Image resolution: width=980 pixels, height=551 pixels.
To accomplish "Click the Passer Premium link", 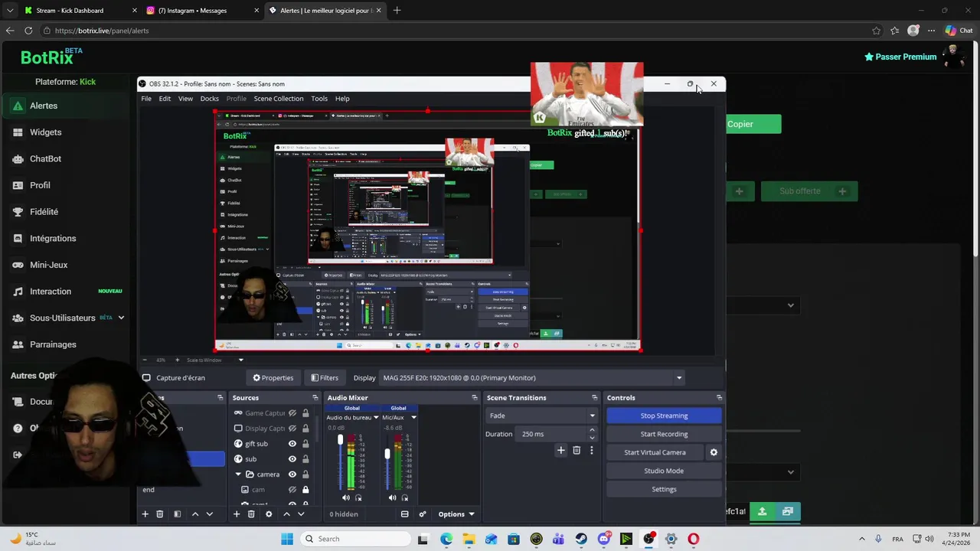I will click(x=900, y=57).
